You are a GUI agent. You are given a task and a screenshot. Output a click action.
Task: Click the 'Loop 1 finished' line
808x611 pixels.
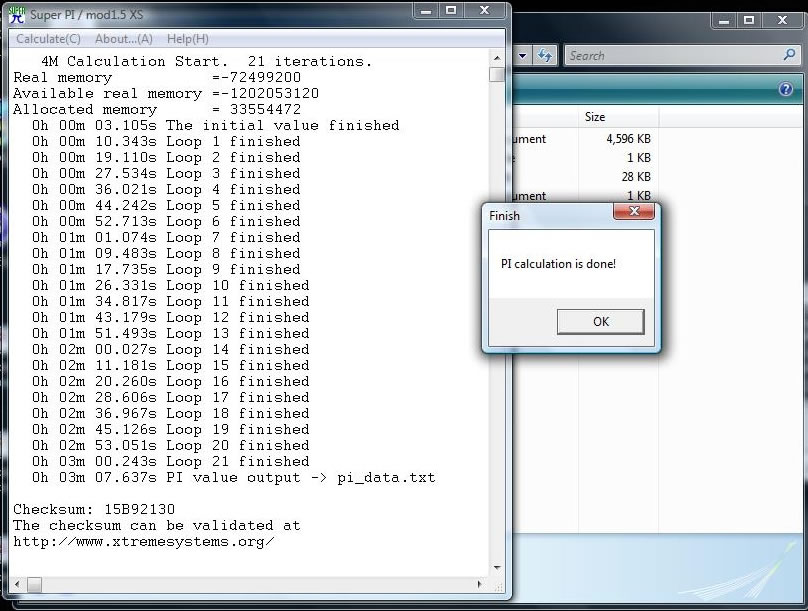pos(166,141)
